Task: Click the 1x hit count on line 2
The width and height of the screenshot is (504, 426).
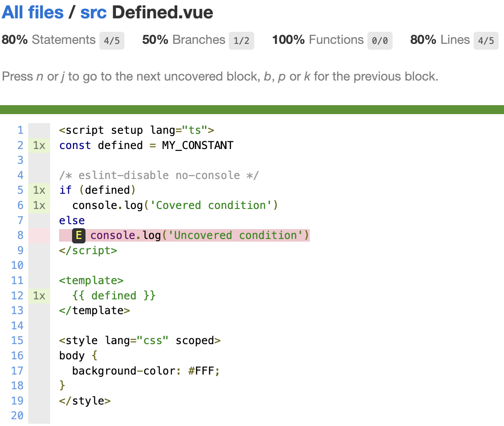Action: 39,145
